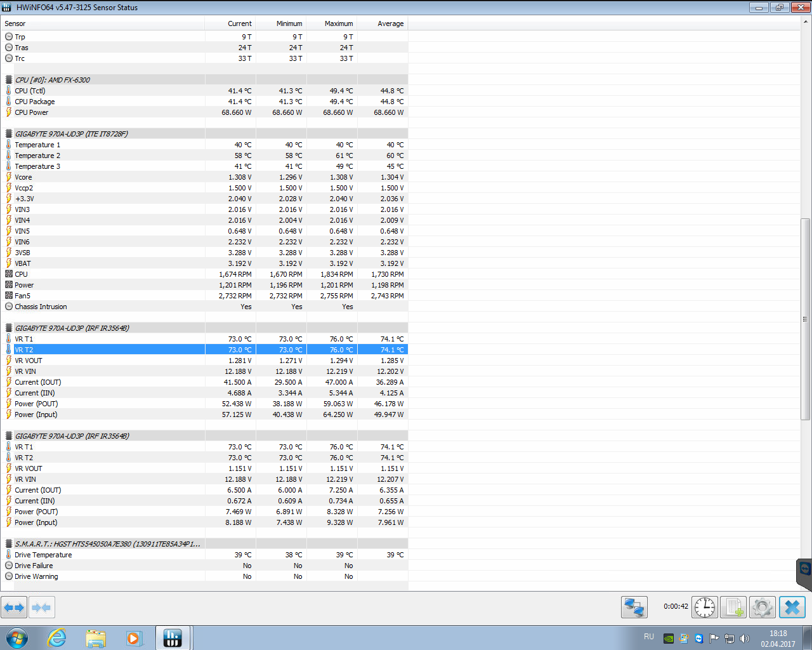Select the highlighted VR T2 row
Image resolution: width=812 pixels, height=650 pixels.
pyautogui.click(x=204, y=350)
